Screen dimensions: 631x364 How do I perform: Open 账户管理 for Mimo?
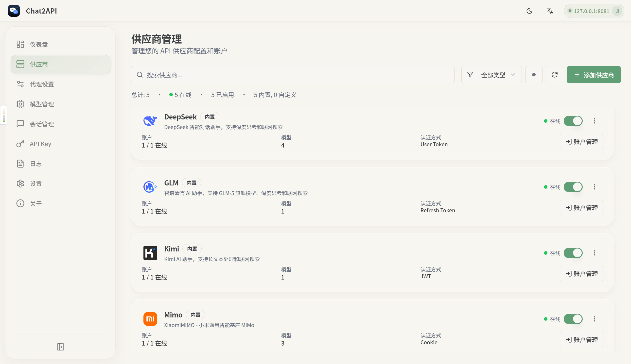(x=581, y=340)
